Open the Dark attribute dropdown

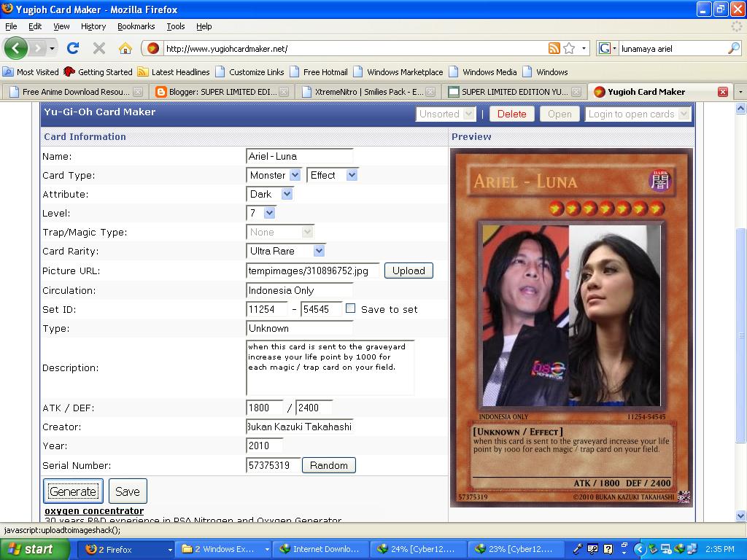269,194
